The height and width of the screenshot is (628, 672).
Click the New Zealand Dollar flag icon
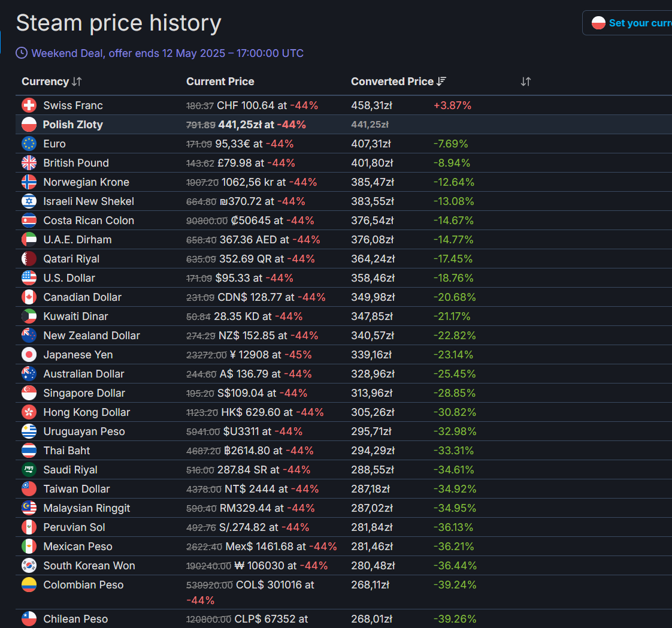click(29, 335)
